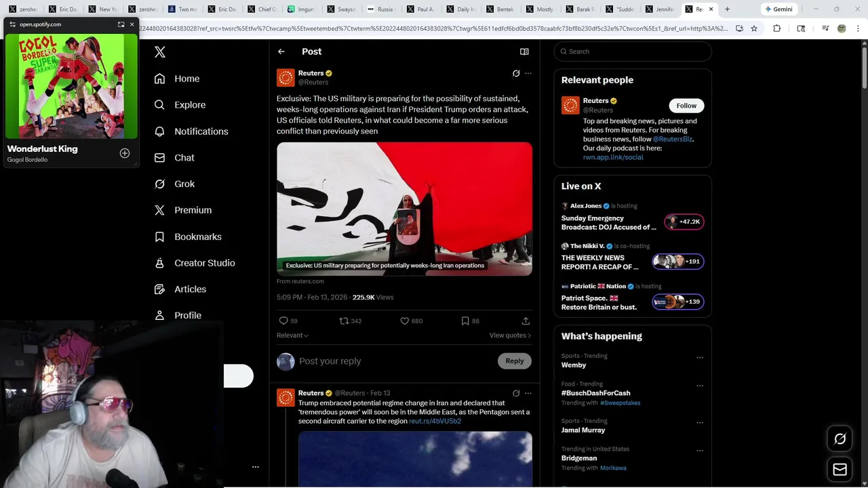Open Creator Studio
Screen dimensions: 868x488
pyautogui.click(x=194, y=263)
